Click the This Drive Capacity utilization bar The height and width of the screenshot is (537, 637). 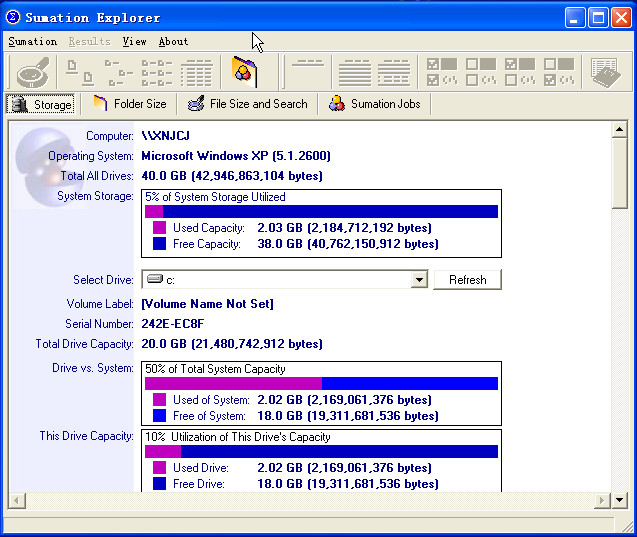(x=321, y=451)
